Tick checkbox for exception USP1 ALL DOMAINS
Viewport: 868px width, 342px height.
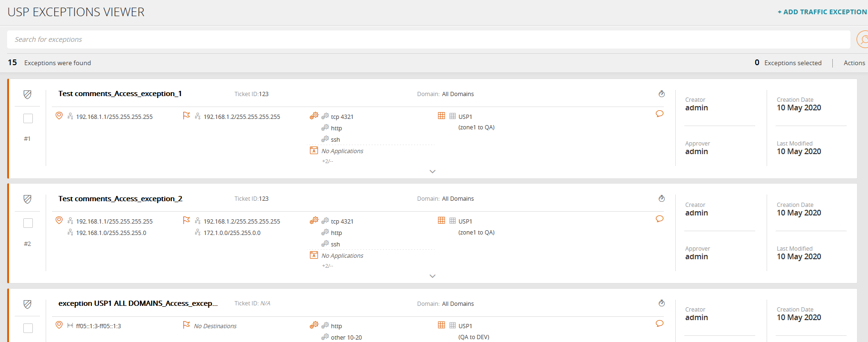click(x=28, y=328)
